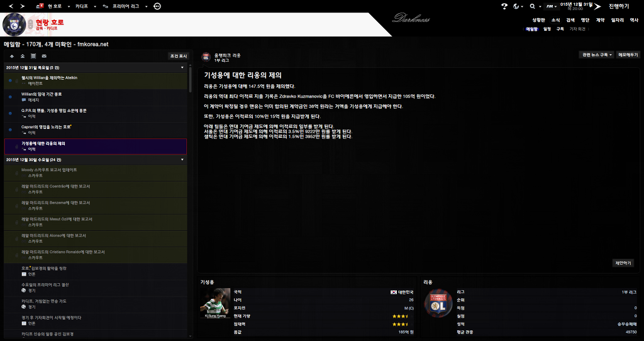Click the transfer icon under Q.P.R. message
This screenshot has width=644, height=341.
(24, 116)
